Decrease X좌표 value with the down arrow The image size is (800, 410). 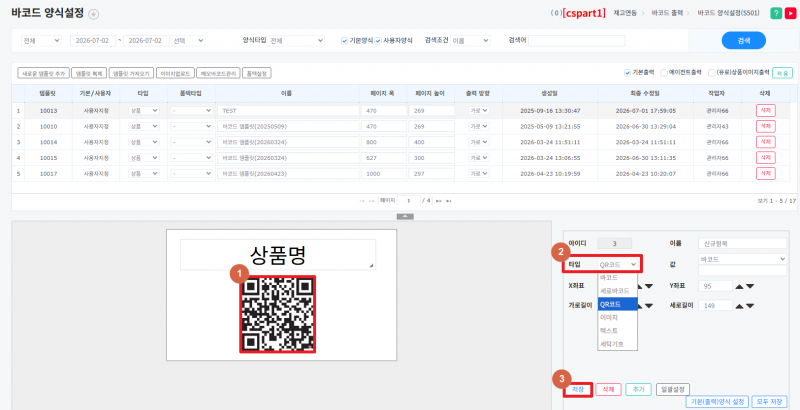point(648,286)
